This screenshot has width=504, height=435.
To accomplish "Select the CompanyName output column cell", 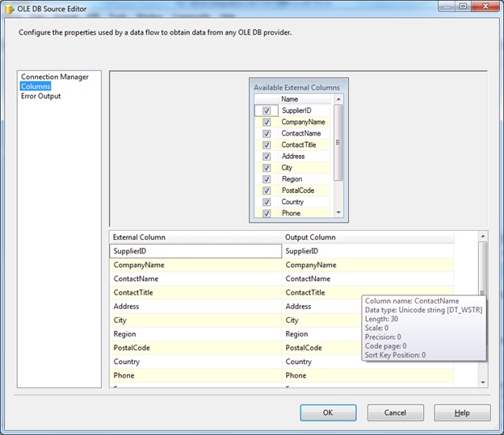I will pyautogui.click(x=367, y=265).
